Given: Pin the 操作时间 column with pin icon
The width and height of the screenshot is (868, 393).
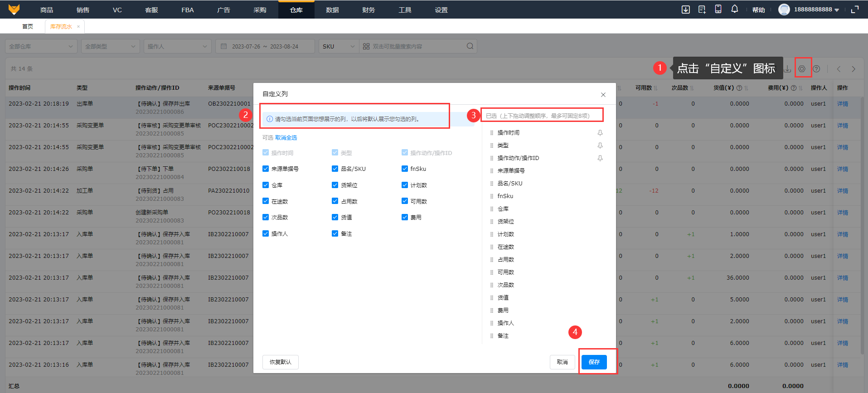Looking at the screenshot, I should tap(600, 133).
